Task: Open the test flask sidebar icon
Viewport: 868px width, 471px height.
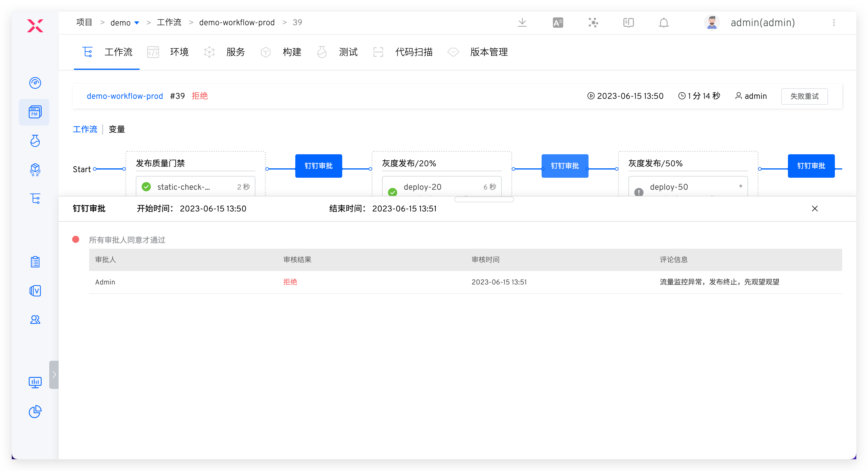Action: (35, 141)
